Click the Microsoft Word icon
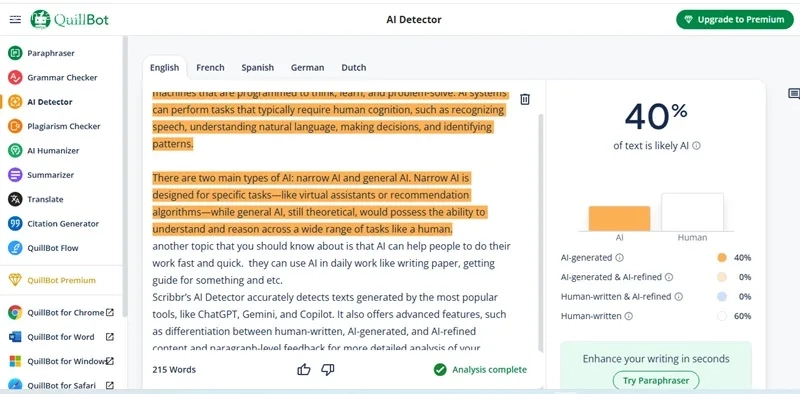 coord(15,337)
